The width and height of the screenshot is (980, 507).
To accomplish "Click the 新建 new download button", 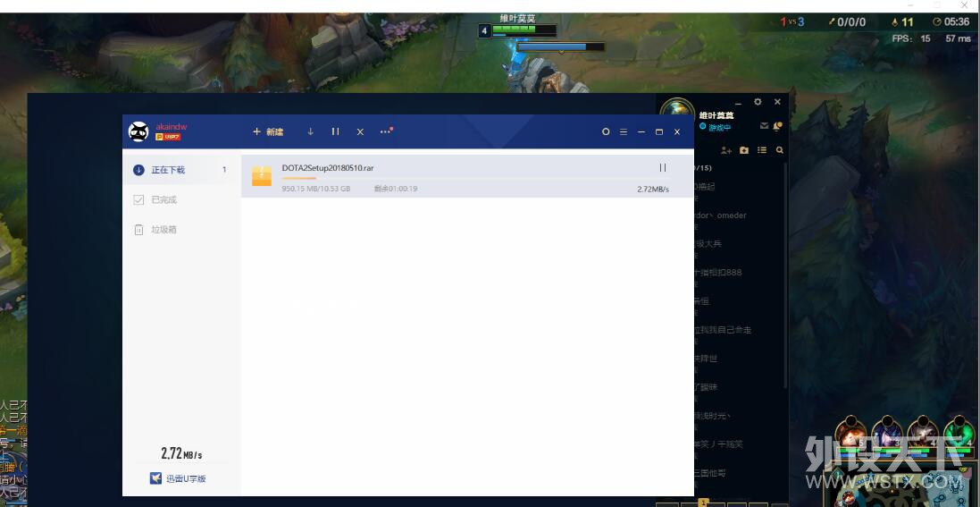I will click(x=267, y=132).
